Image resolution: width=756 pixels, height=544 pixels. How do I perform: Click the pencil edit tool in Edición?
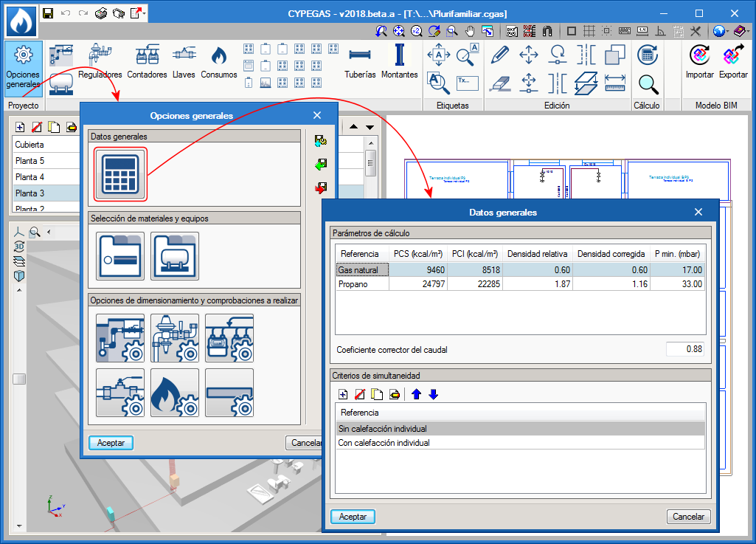click(500, 55)
